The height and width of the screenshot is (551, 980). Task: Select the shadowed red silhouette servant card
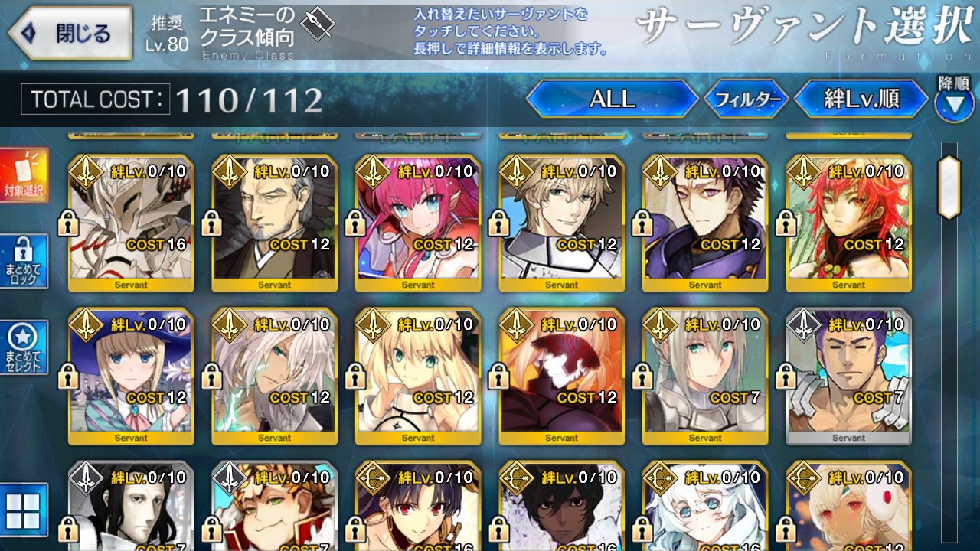pos(561,377)
